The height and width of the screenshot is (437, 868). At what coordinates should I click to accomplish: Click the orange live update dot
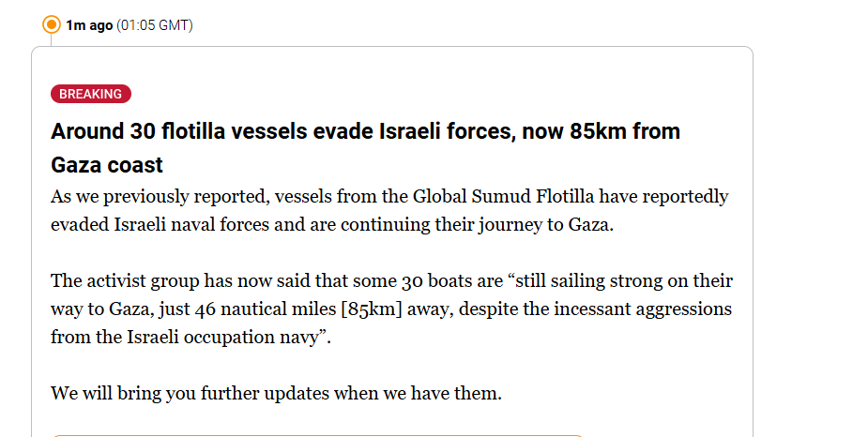(52, 25)
